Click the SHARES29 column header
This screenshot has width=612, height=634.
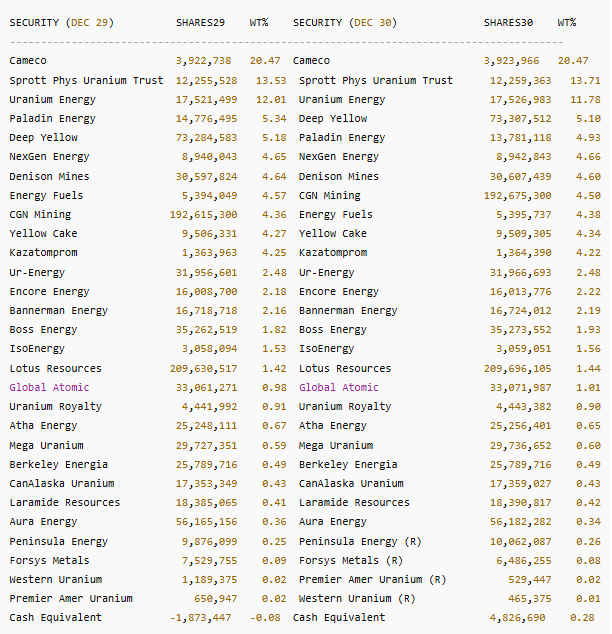click(200, 23)
